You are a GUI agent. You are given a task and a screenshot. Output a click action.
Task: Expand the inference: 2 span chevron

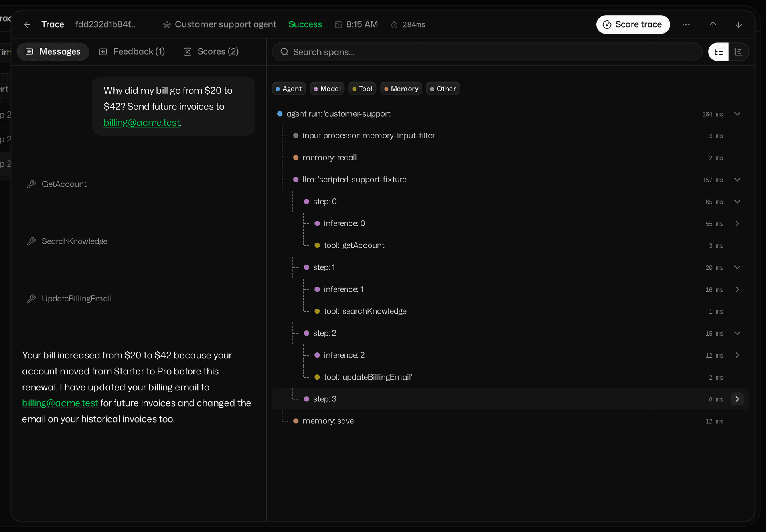coord(737,355)
